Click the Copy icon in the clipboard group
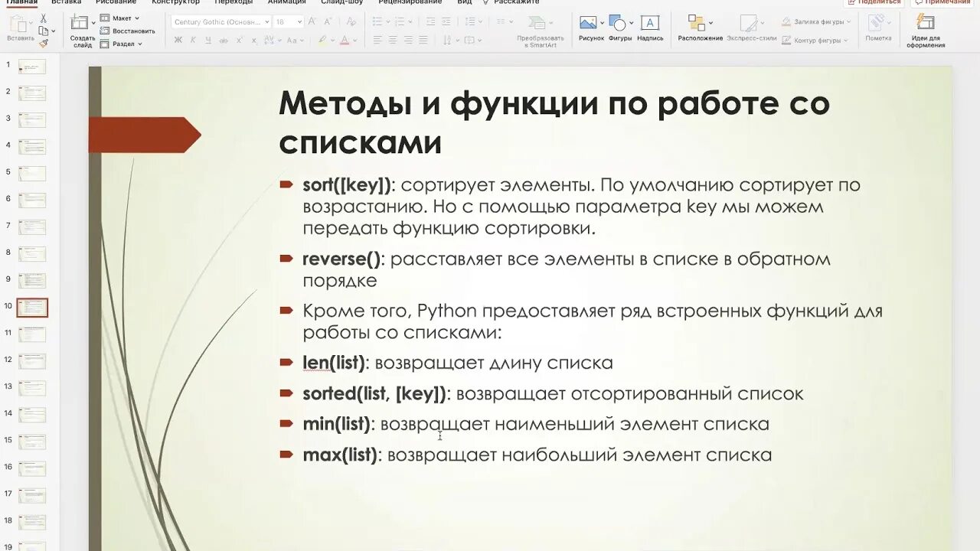Image resolution: width=980 pixels, height=551 pixels. tap(43, 31)
